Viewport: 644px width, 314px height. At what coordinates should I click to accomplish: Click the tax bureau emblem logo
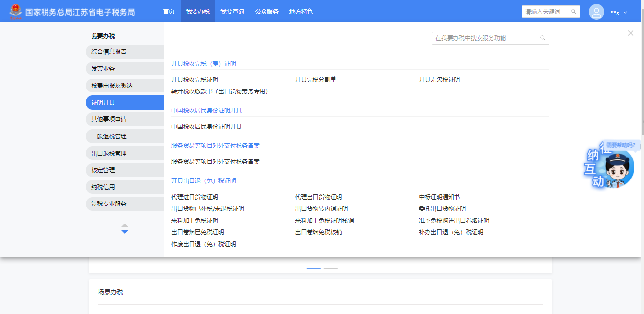pyautogui.click(x=16, y=11)
